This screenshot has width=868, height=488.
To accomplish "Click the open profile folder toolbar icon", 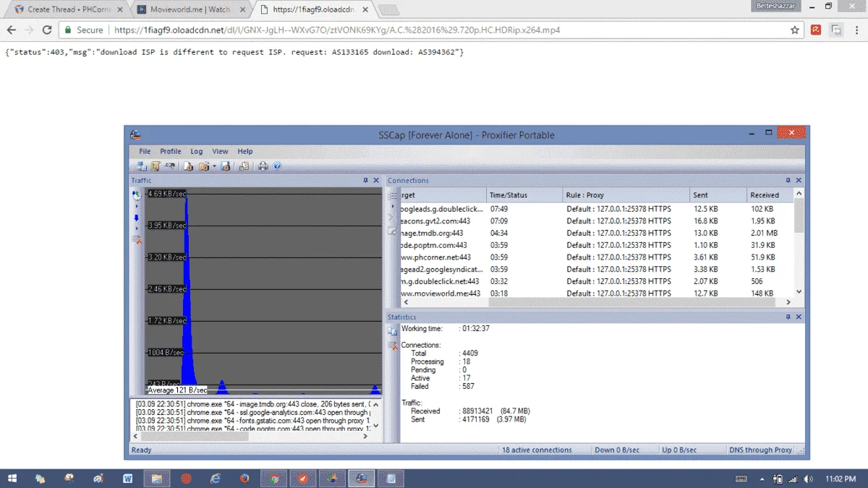I will [x=204, y=166].
